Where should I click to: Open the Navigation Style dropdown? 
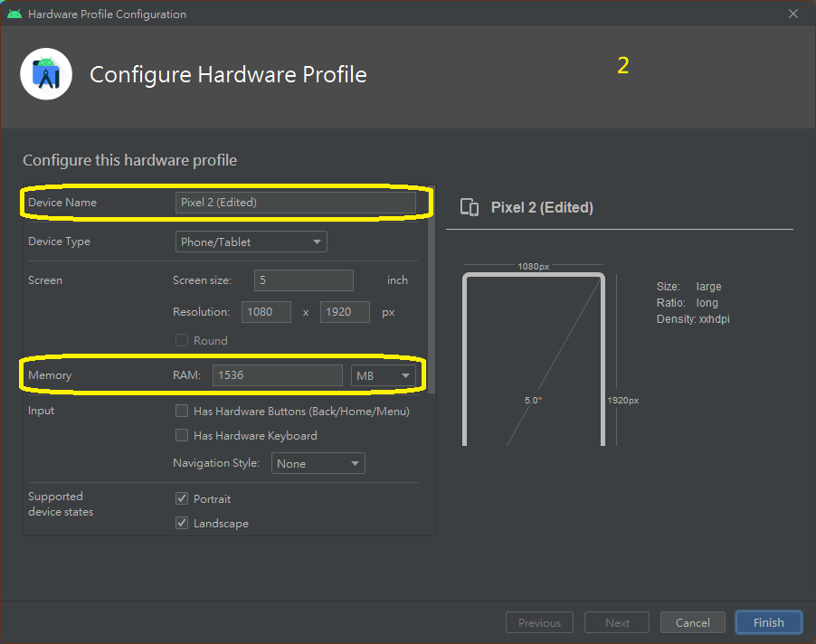point(318,463)
